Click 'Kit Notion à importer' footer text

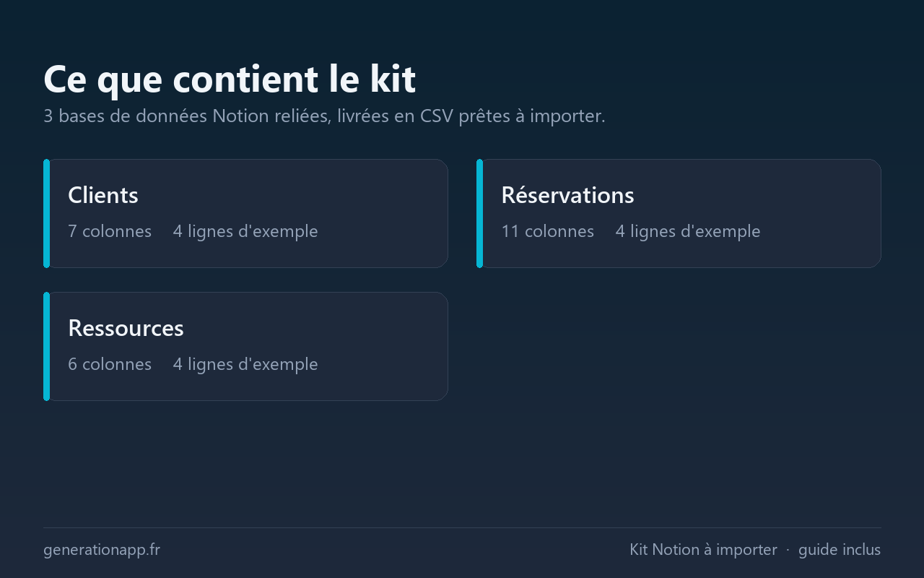pos(703,550)
